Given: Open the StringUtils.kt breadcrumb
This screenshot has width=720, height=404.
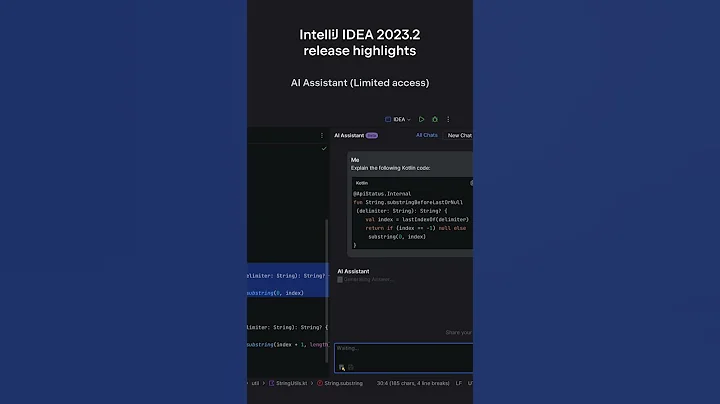Looking at the screenshot, I should pos(291,383).
